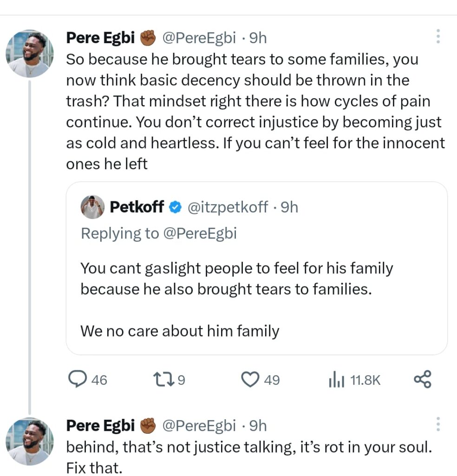This screenshot has height=476, width=457.
Task: Open the view analytics bar chart icon
Action: pos(335,380)
